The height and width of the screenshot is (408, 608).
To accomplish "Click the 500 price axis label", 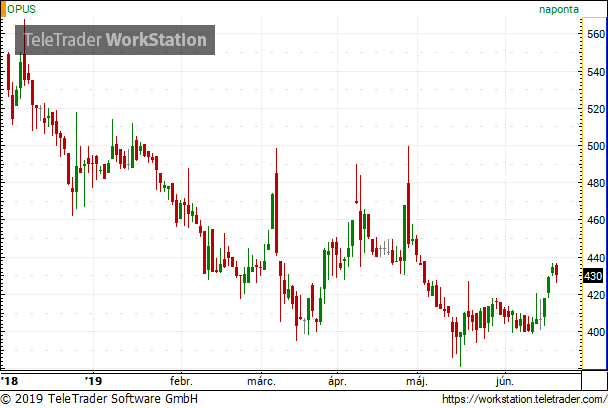I will point(596,147).
